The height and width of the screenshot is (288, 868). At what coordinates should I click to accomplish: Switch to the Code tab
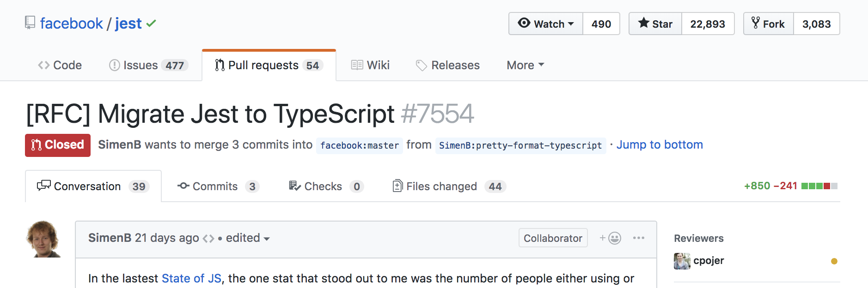[x=60, y=65]
